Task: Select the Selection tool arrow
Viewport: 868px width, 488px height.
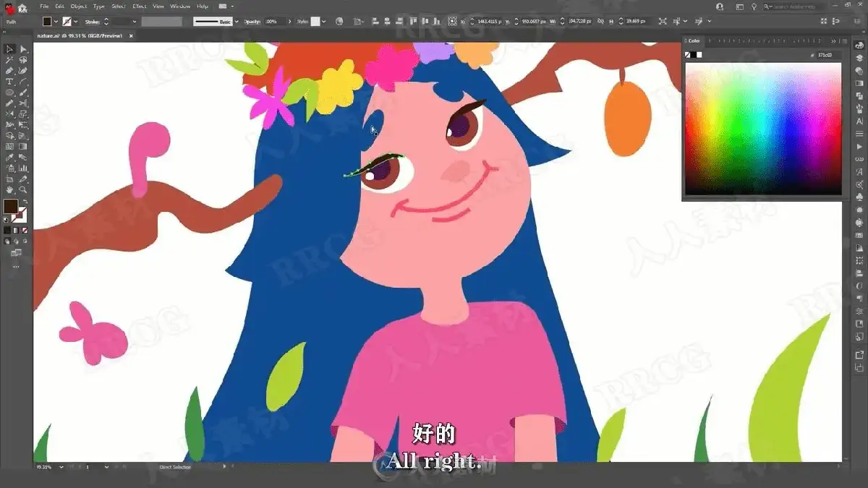Action: pyautogui.click(x=10, y=49)
